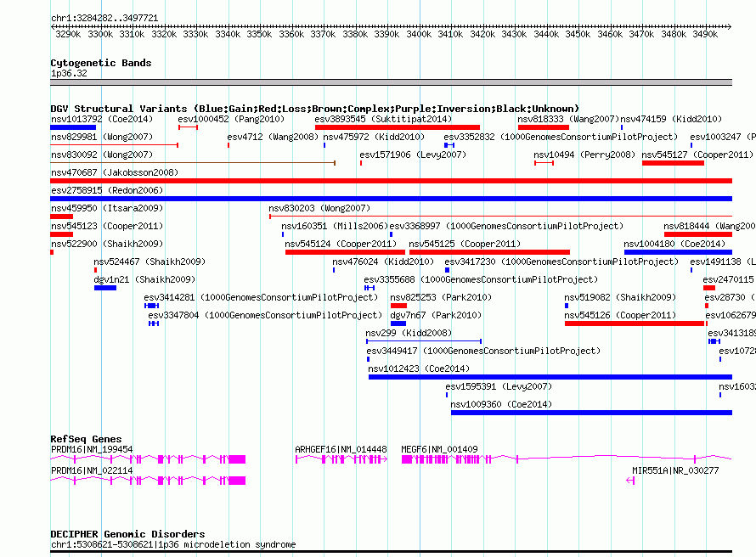Viewport: 756px width, 557px height.
Task: Click esv2470115 variant label
Action: click(x=729, y=279)
